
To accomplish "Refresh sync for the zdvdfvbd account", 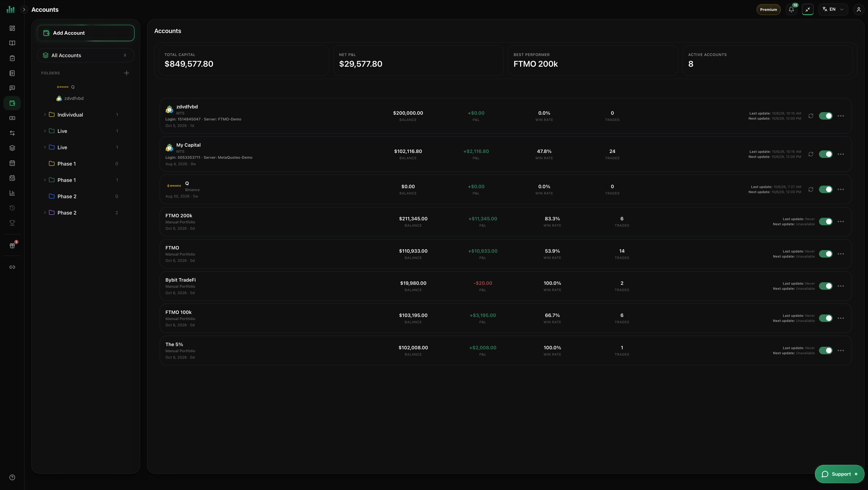I will (x=811, y=116).
